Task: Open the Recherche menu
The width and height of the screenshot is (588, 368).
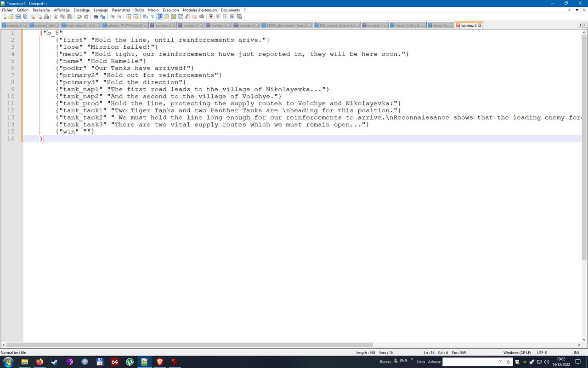Action: coord(41,10)
